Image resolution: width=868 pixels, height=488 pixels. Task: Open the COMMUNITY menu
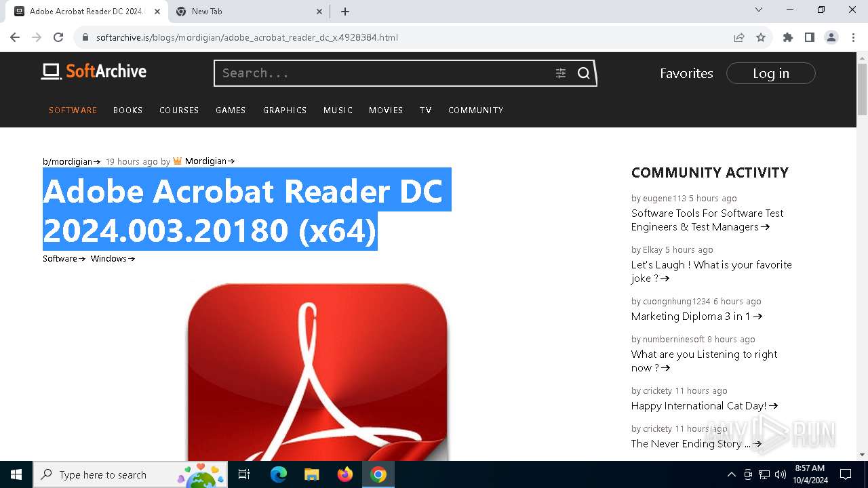pyautogui.click(x=475, y=110)
